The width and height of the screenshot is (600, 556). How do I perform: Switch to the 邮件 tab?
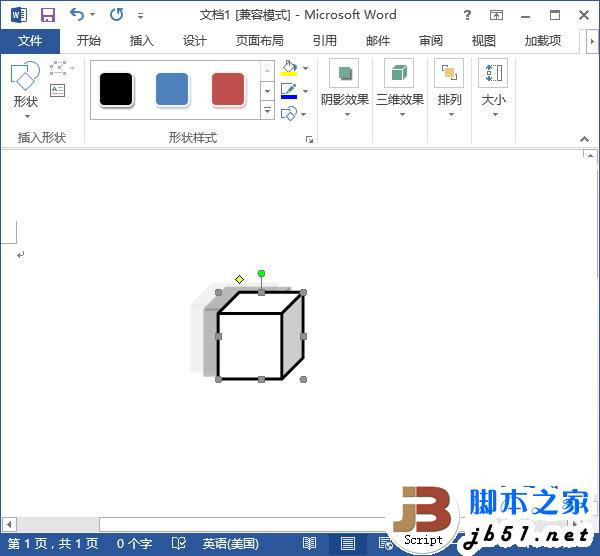[x=378, y=41]
